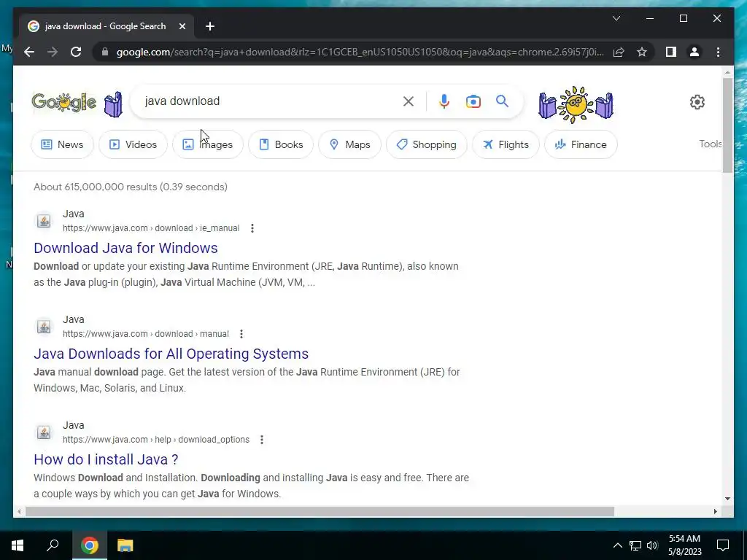Open the notification center icon
This screenshot has width=747, height=560.
[x=723, y=545]
